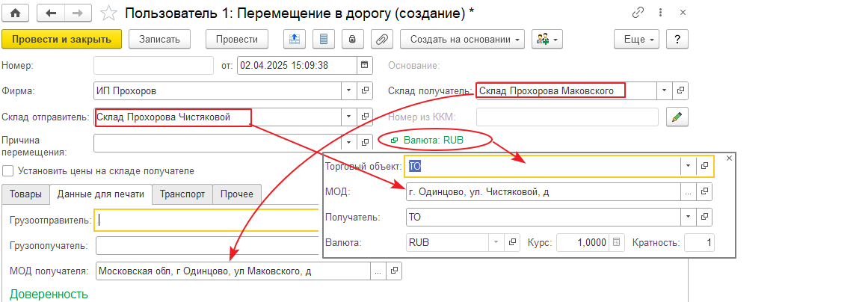Open the Транспорт tab
Viewport: 868px width, 302px height.
coord(182,194)
